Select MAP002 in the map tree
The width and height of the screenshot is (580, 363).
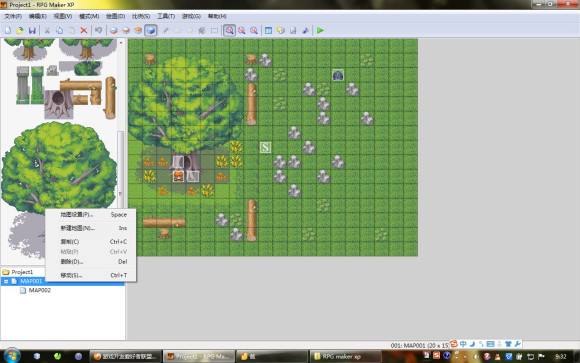[40, 290]
